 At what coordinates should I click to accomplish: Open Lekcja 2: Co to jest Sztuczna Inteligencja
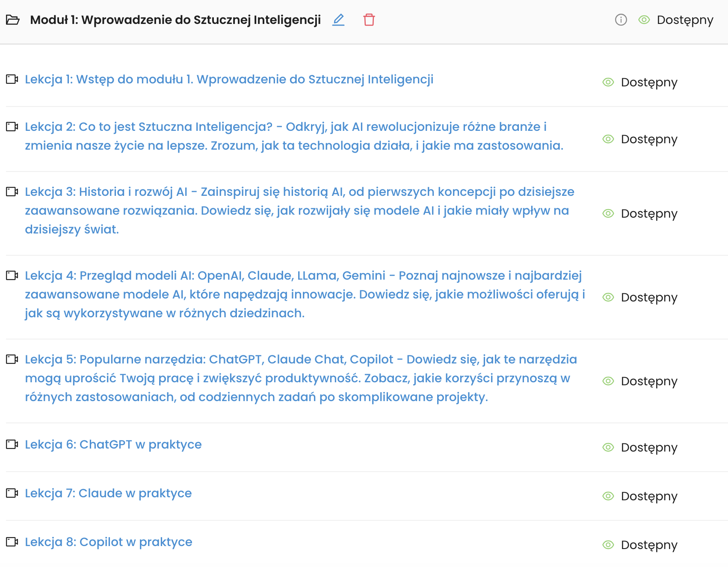(x=294, y=136)
